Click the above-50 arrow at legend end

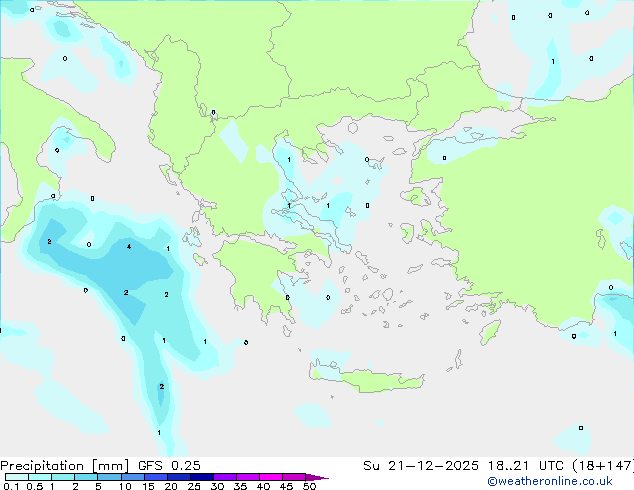317,477
